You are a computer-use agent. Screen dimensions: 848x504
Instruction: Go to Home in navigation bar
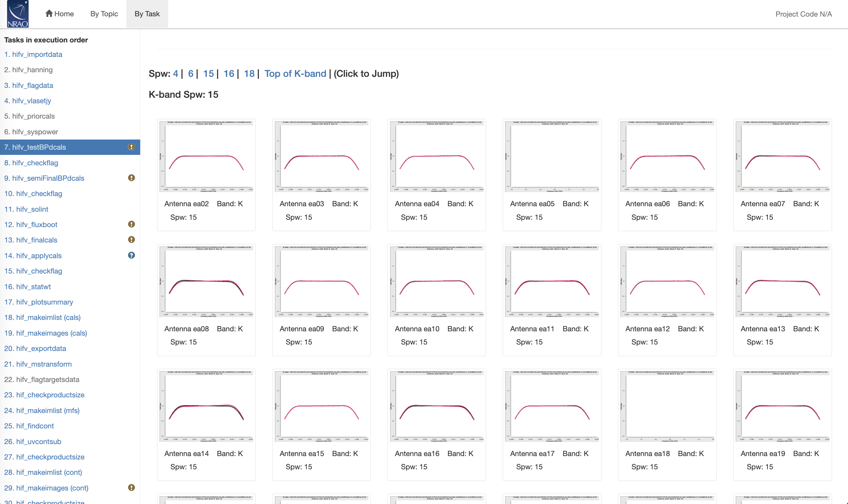[x=59, y=14]
